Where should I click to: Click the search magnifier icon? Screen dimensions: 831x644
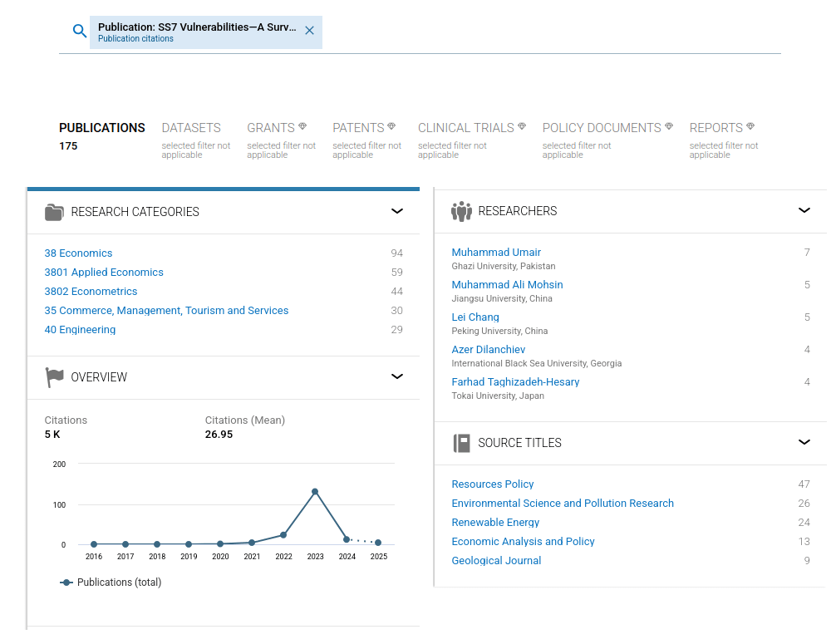point(79,32)
